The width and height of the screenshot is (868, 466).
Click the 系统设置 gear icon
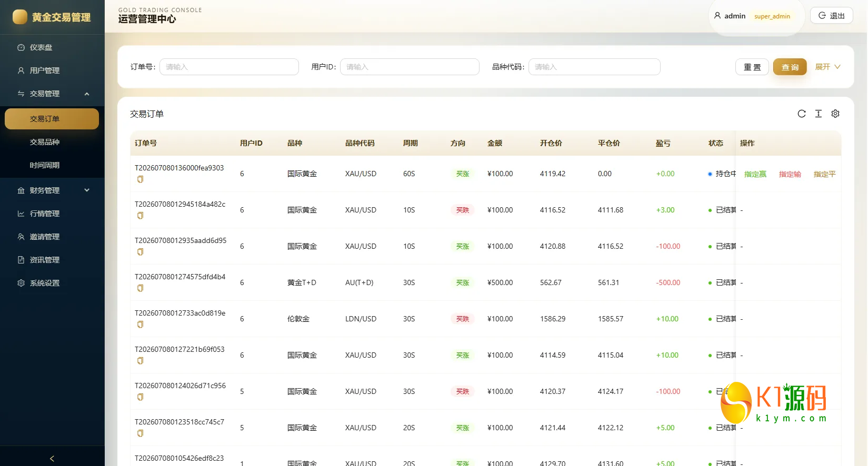pos(21,283)
